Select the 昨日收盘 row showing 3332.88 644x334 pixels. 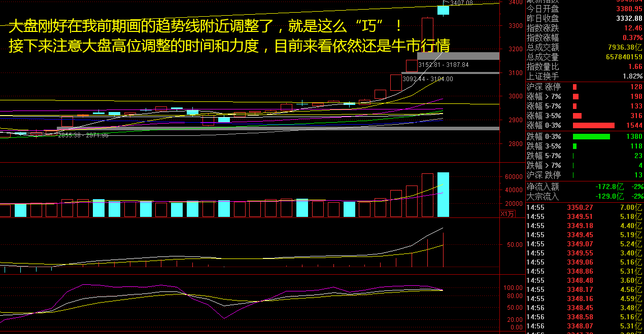click(x=584, y=18)
